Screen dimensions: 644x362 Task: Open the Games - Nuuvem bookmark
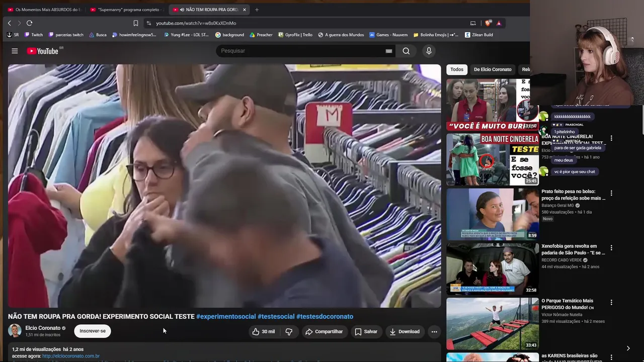[388, 35]
